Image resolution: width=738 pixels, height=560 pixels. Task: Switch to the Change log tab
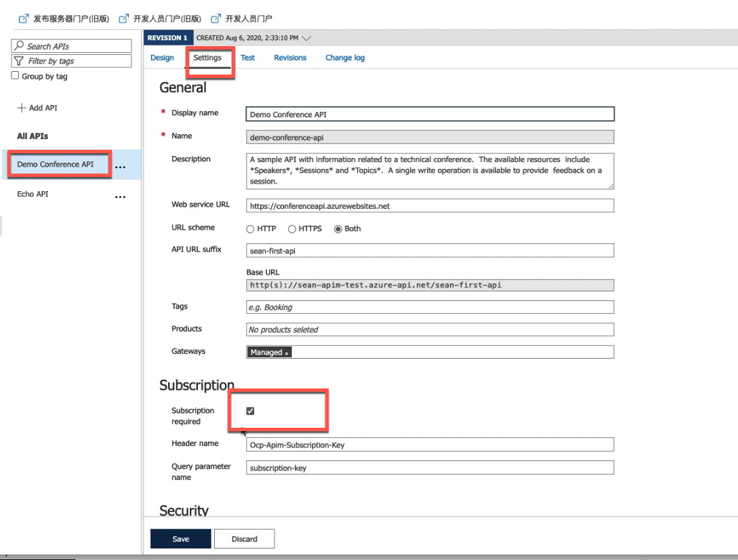345,58
